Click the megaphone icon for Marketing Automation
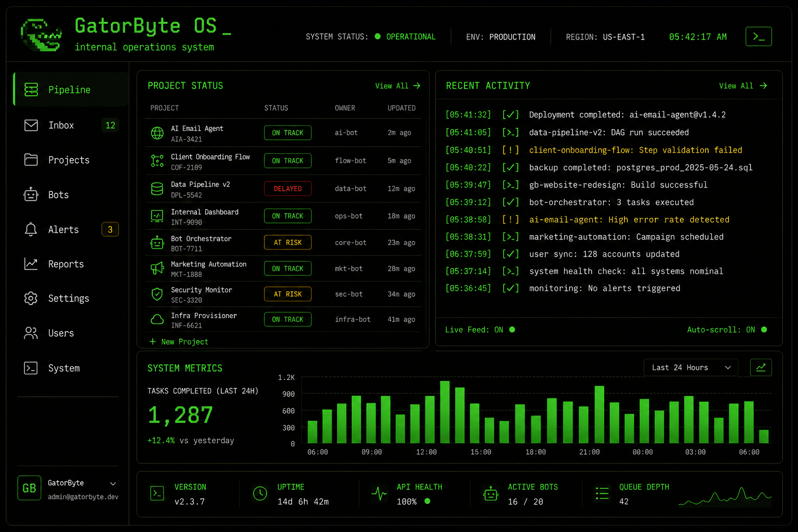 [x=157, y=269]
